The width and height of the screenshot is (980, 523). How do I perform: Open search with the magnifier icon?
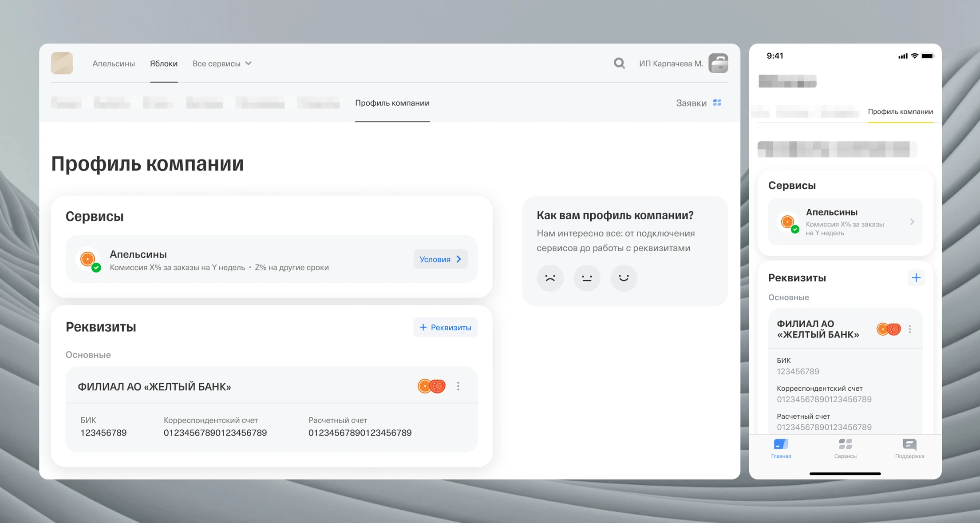pyautogui.click(x=619, y=63)
